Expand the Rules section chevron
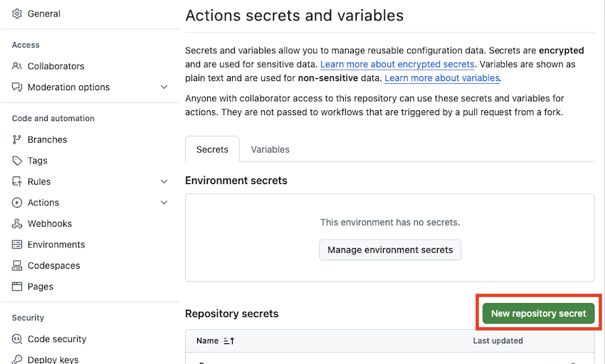This screenshot has width=605, height=364. [x=164, y=182]
